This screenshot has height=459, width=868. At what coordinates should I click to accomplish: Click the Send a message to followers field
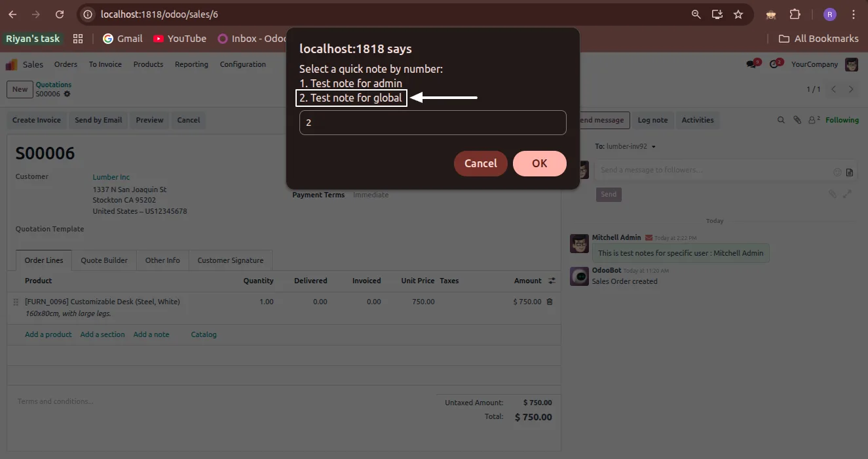click(714, 170)
